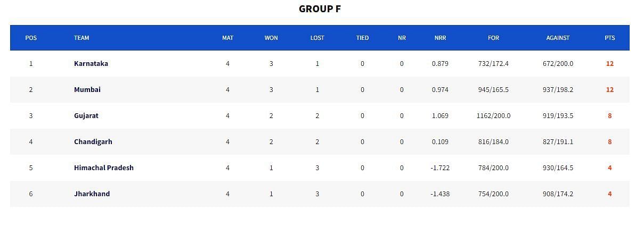Screen dimensions: 644x226
Task: Click the Karnataka team name
Action: click(x=91, y=63)
